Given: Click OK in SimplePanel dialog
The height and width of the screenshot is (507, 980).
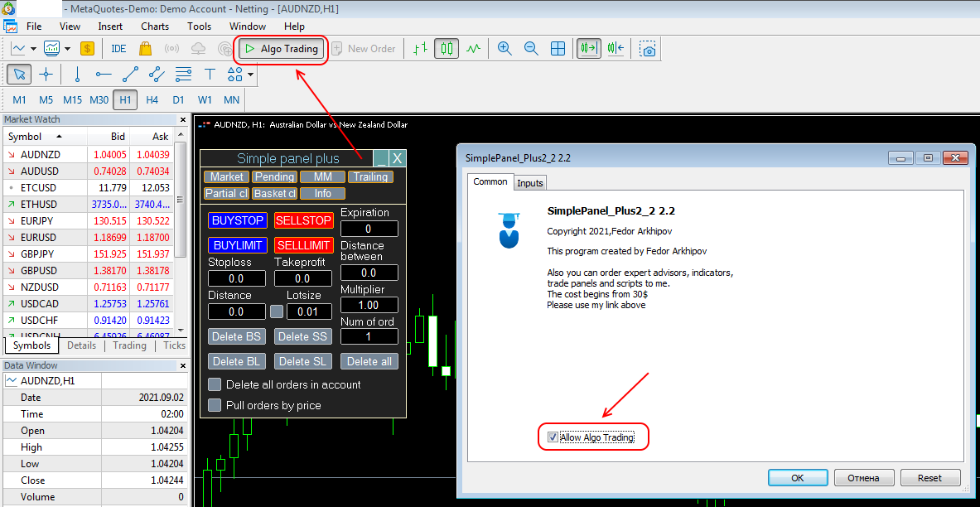Looking at the screenshot, I should [x=798, y=478].
